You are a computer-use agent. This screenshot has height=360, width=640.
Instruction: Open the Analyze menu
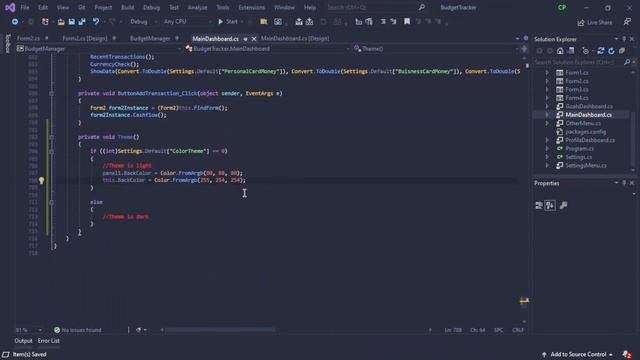pyautogui.click(x=197, y=7)
